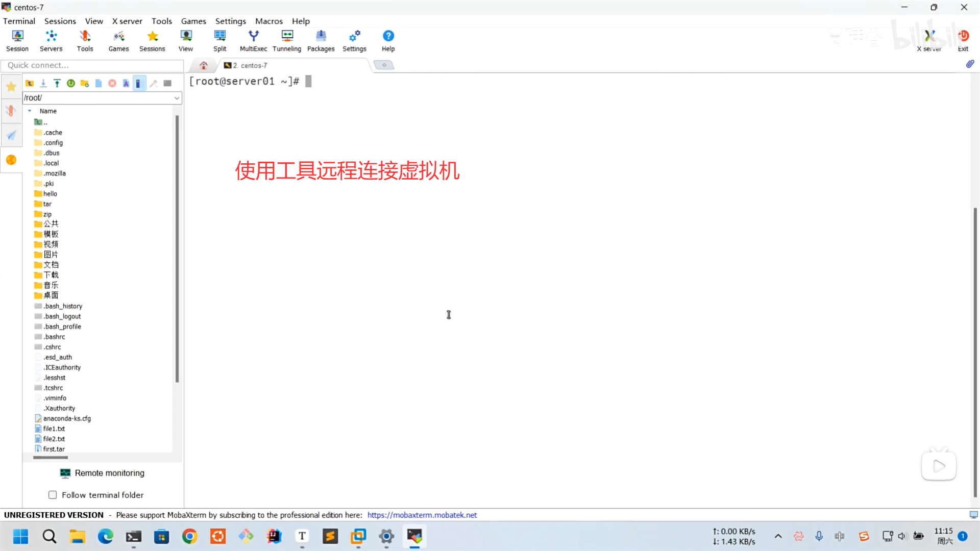Refresh the SFTP folder with green icon
Image resolution: width=980 pixels, height=551 pixels.
point(71,83)
